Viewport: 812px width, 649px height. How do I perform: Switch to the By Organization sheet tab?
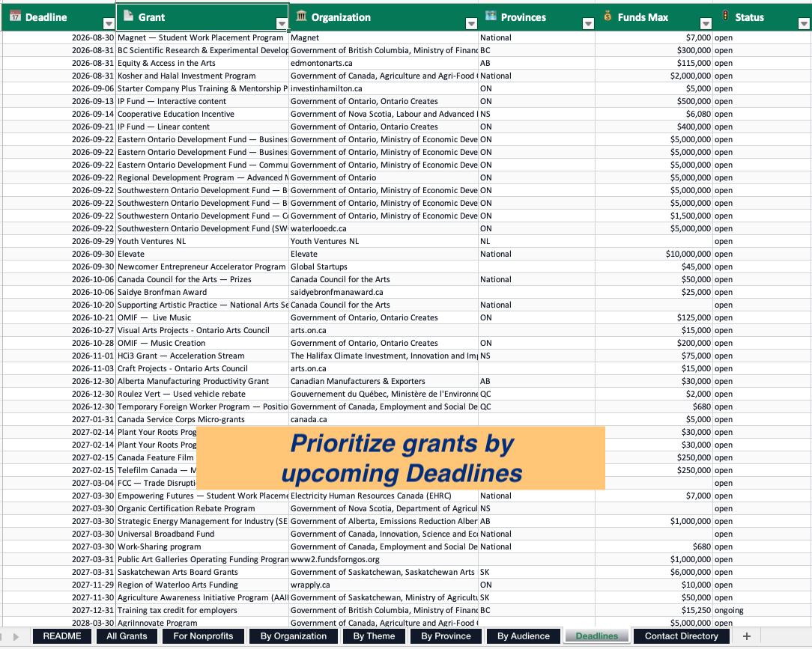(x=294, y=636)
